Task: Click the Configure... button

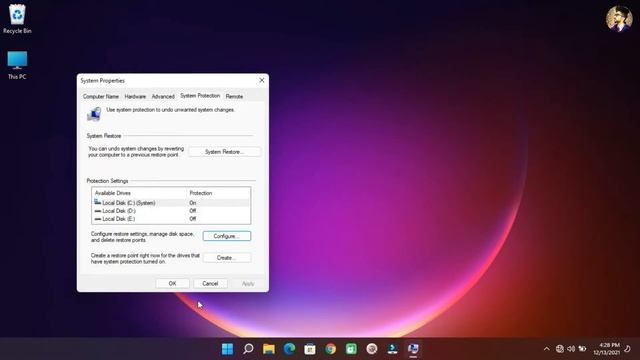Action: pyautogui.click(x=227, y=236)
